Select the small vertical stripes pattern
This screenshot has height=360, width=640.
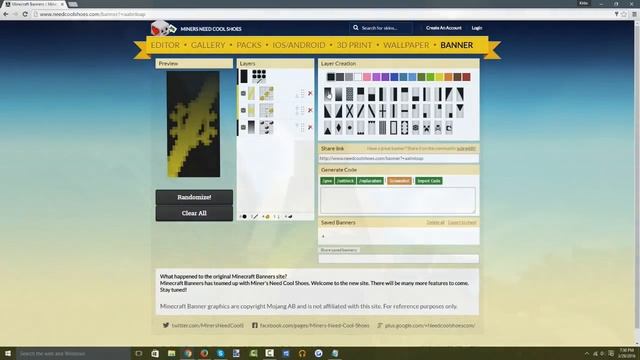pyautogui.click(x=382, y=128)
